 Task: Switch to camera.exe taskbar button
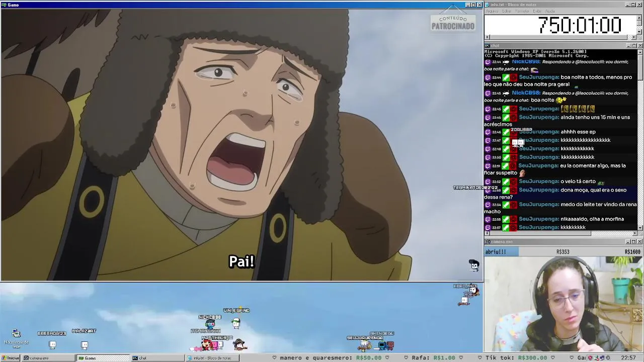48,358
